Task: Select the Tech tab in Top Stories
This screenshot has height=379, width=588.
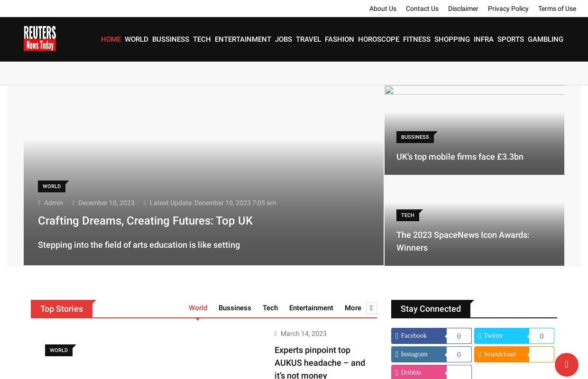Action: coord(270,308)
